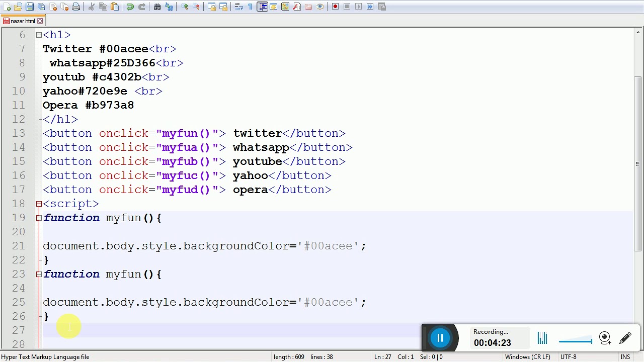Image resolution: width=644 pixels, height=362 pixels.
Task: Redo the last undone edit
Action: point(142,7)
